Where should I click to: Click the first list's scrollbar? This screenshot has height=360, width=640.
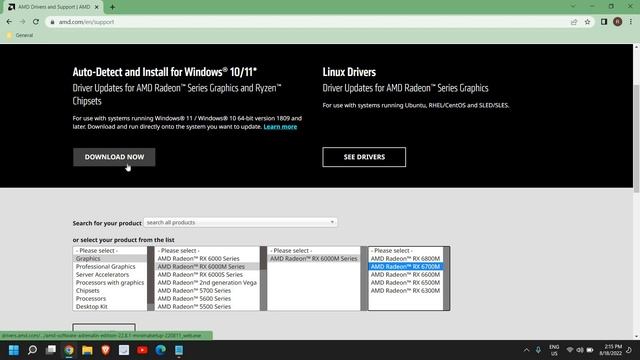[151, 278]
